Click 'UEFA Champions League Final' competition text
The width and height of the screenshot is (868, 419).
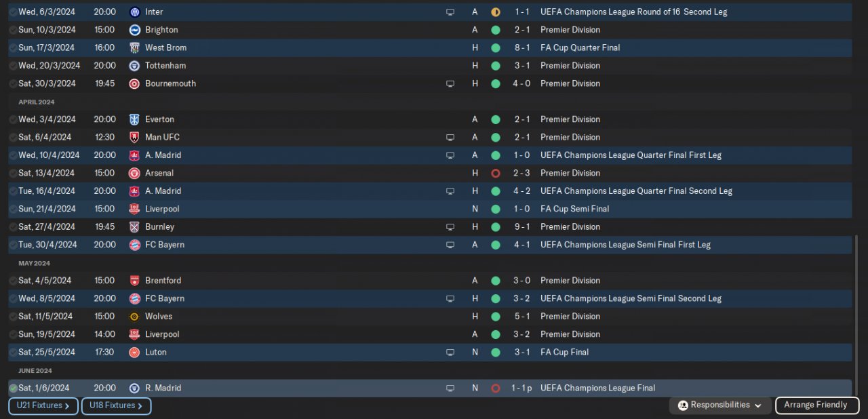pos(597,388)
